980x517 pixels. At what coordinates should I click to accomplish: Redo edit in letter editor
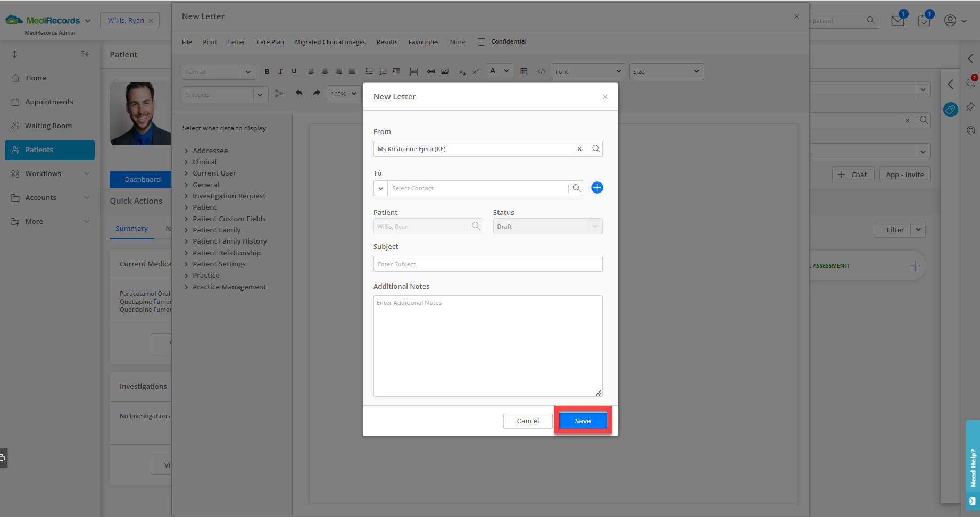click(x=317, y=94)
